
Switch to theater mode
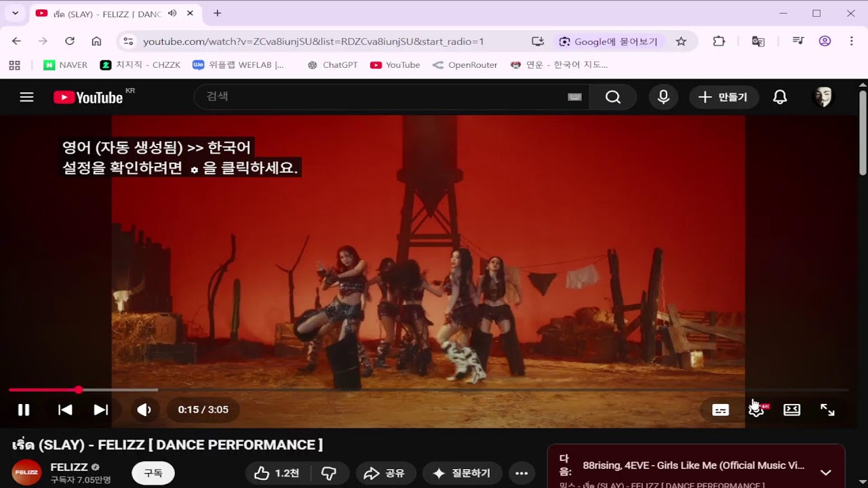(x=792, y=410)
